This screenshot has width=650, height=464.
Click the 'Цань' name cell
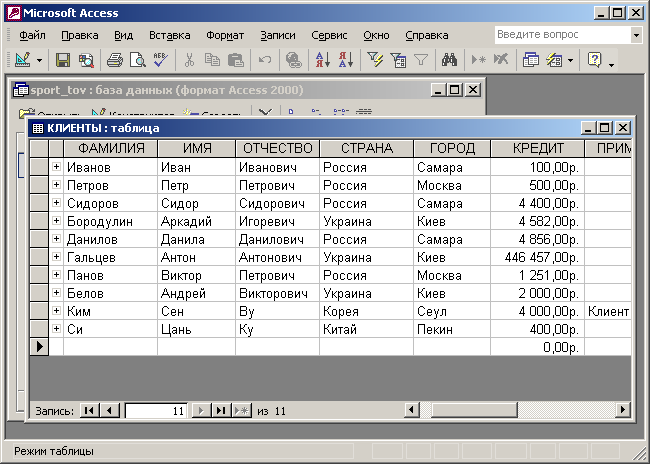pyautogui.click(x=196, y=329)
